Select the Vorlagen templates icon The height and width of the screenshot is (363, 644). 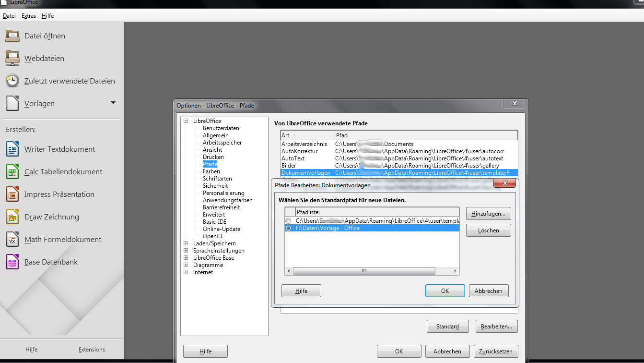click(x=12, y=103)
